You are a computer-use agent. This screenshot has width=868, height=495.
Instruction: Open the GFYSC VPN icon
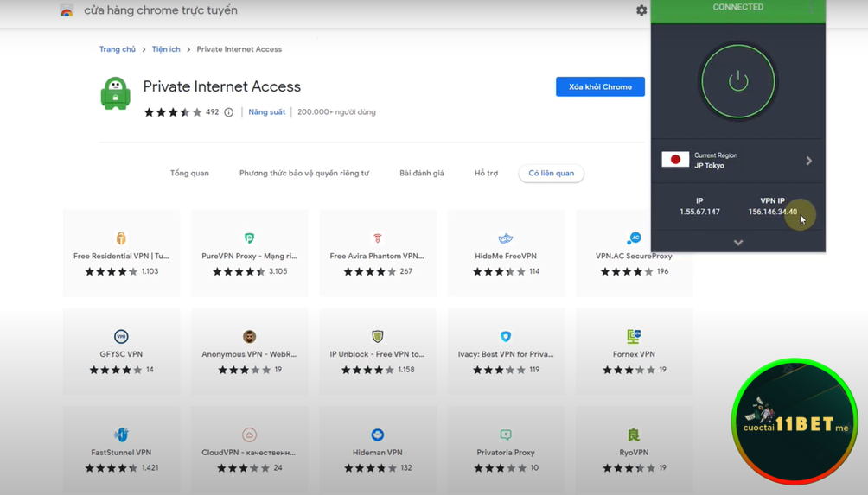tap(121, 337)
